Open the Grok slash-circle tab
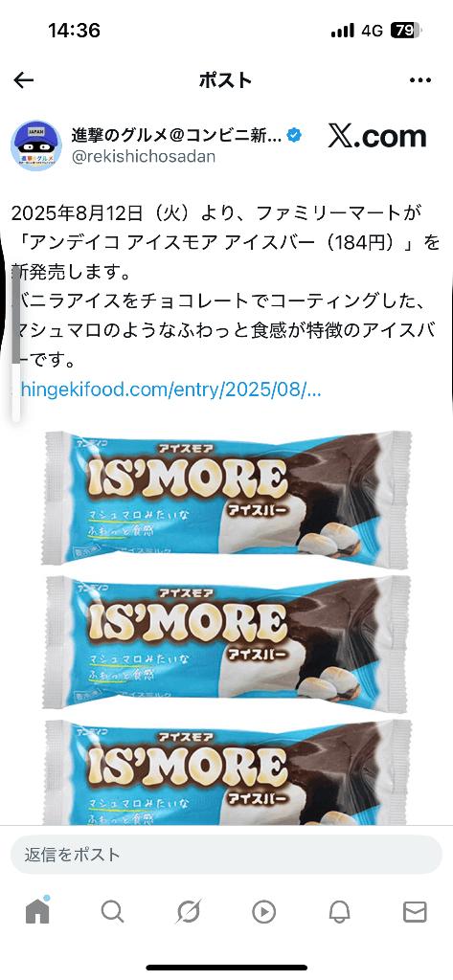 tap(189, 912)
